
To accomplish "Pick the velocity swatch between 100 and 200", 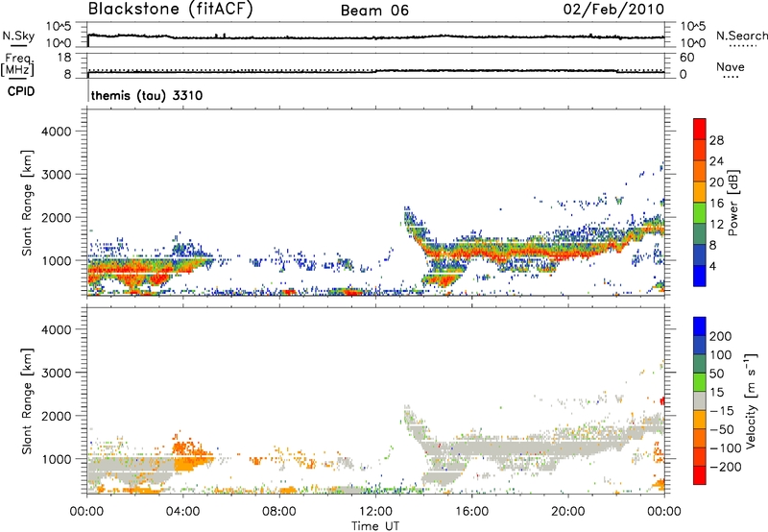I will 700,345.
